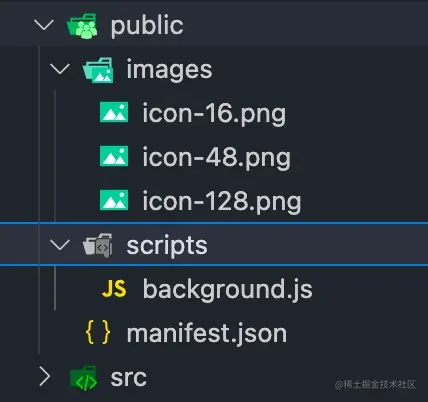Collapse the scripts folder chevron
428x402 pixels.
coord(60,245)
